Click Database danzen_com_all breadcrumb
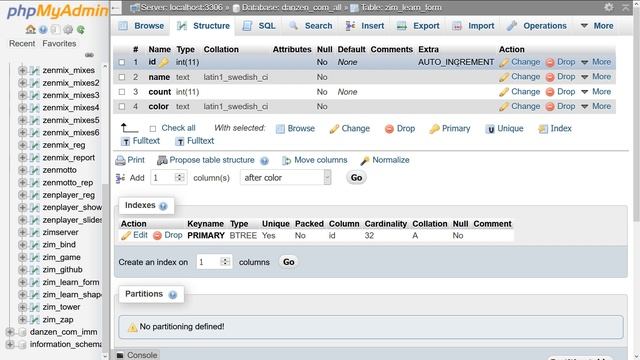Screen dimensions: 640x360 [x=287, y=7]
